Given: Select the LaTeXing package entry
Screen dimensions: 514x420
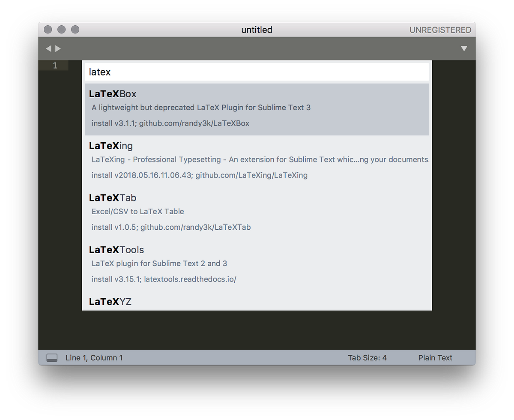Looking at the screenshot, I should (257, 161).
